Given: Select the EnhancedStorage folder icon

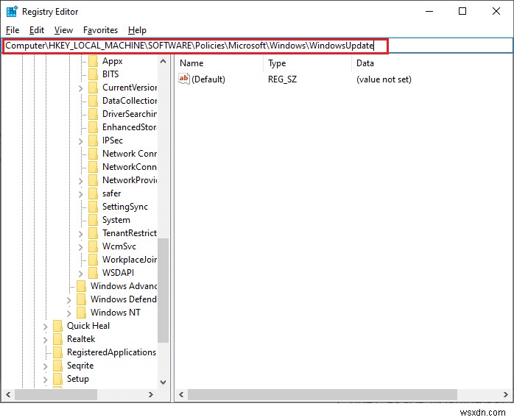Looking at the screenshot, I should click(x=93, y=127).
